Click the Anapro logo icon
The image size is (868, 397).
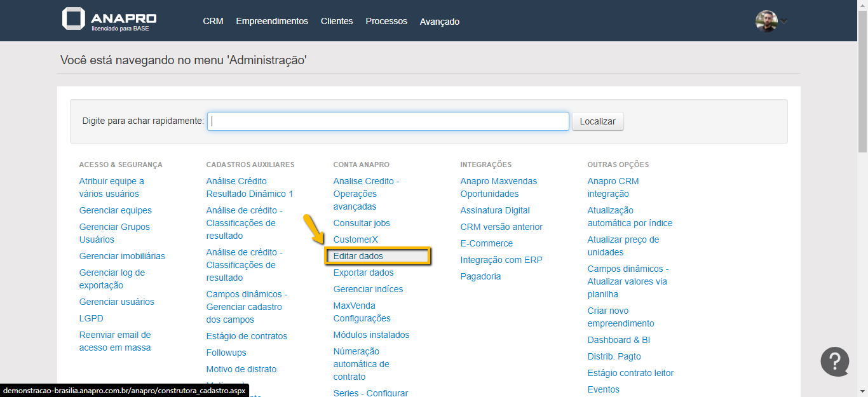(73, 19)
